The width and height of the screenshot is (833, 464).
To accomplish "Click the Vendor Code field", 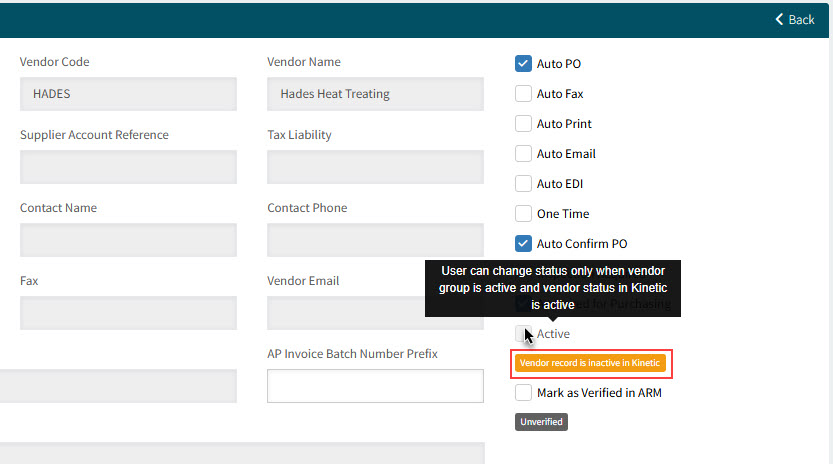I will [x=128, y=94].
